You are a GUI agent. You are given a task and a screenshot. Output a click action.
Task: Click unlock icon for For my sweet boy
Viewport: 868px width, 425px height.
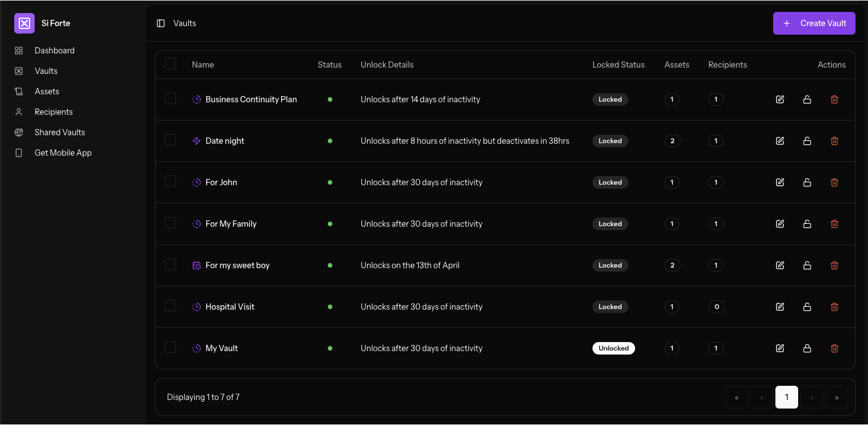click(x=807, y=265)
